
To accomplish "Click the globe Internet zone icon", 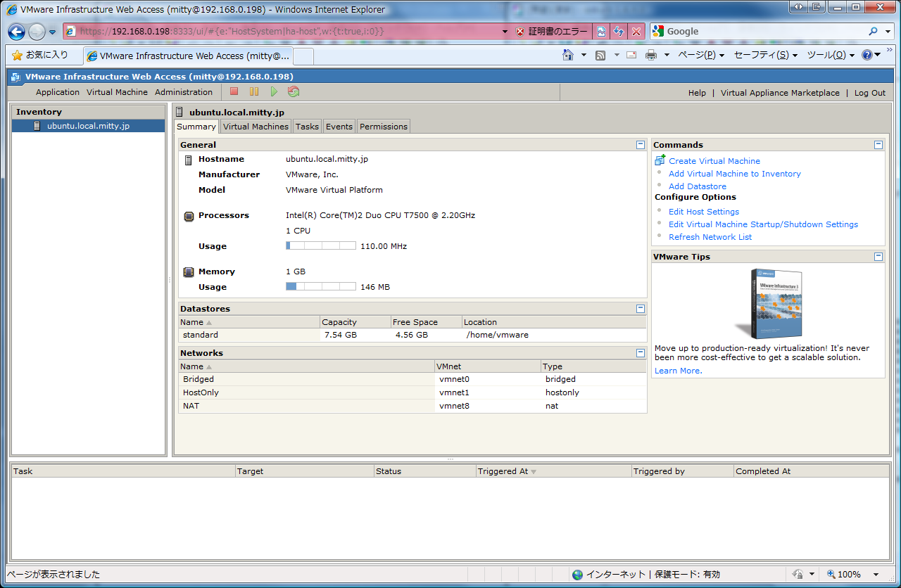I will (x=578, y=574).
